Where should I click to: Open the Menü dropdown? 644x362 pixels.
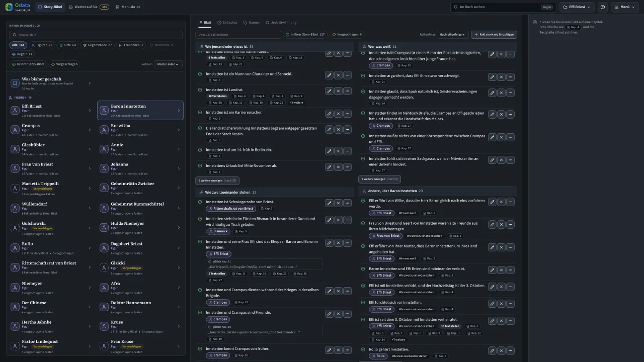(x=625, y=7)
